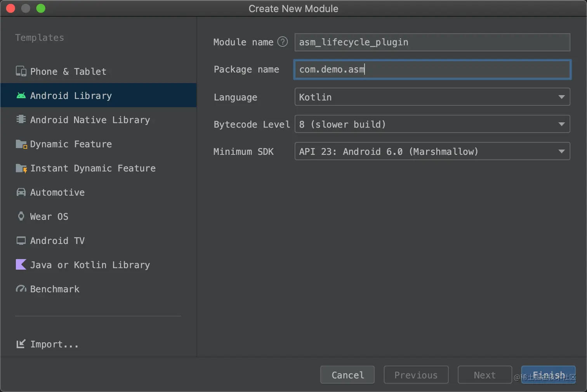Click the Benchmark gauge icon

click(21, 289)
